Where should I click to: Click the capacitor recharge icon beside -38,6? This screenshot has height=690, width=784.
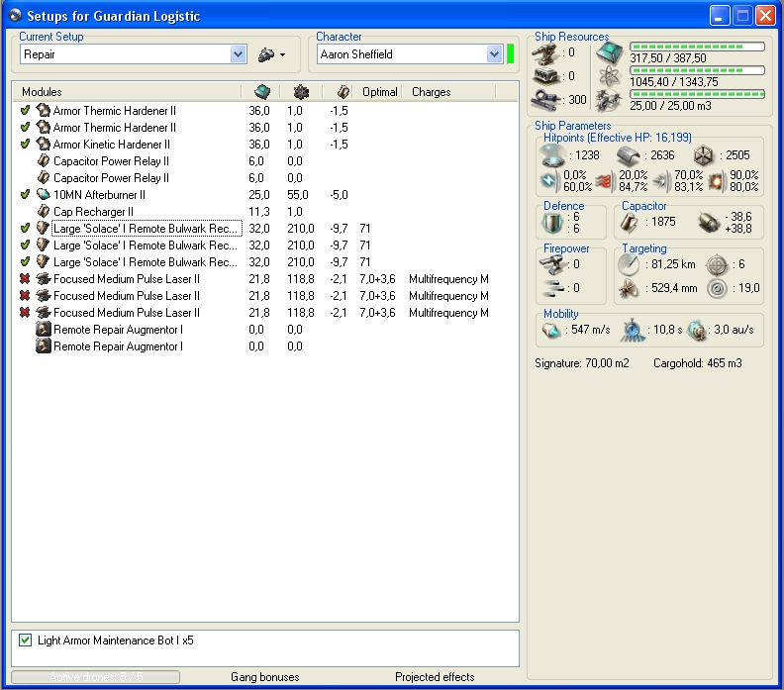click(x=709, y=223)
